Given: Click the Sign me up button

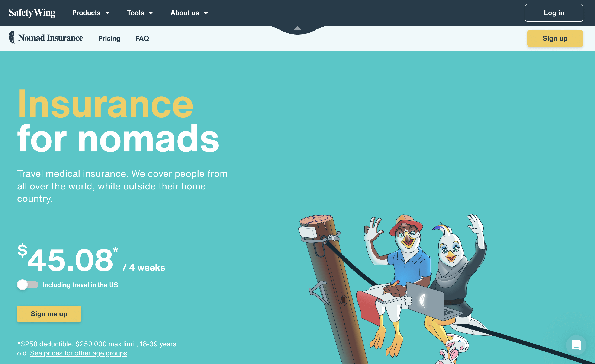Looking at the screenshot, I should [49, 314].
